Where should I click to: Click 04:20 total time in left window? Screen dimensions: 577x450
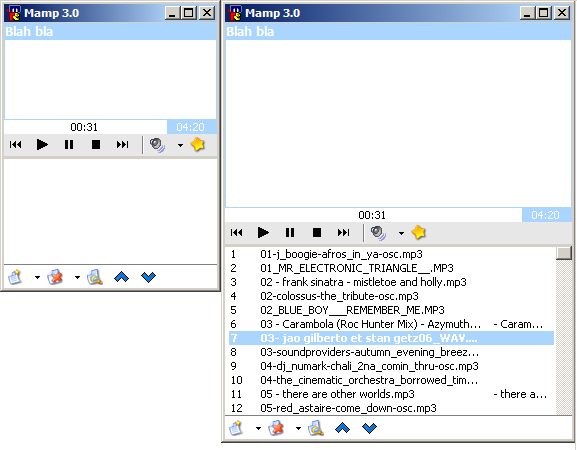coord(190,127)
